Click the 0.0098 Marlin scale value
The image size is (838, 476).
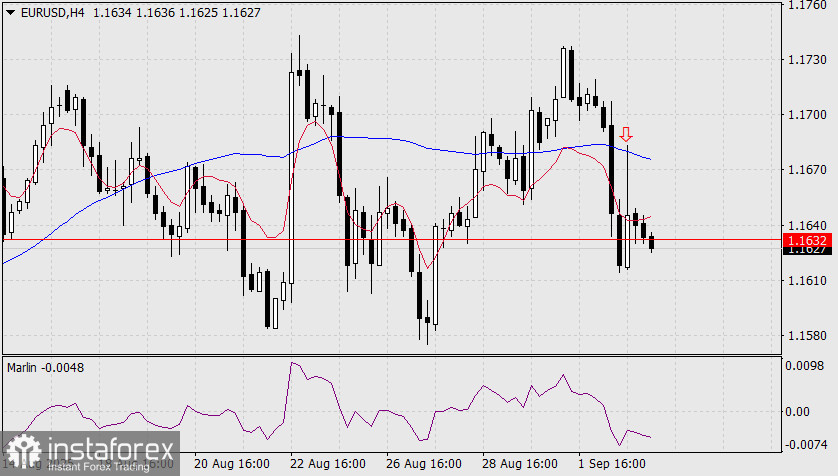tap(804, 366)
